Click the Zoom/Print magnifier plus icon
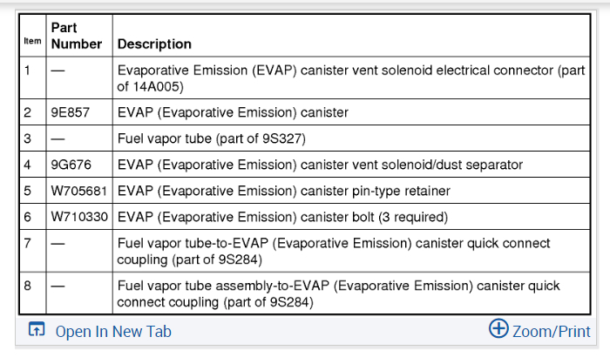The height and width of the screenshot is (364, 610). tap(498, 328)
